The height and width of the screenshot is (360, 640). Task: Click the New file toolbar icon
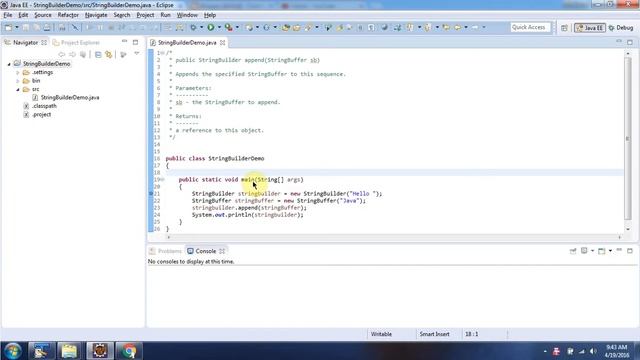8,27
